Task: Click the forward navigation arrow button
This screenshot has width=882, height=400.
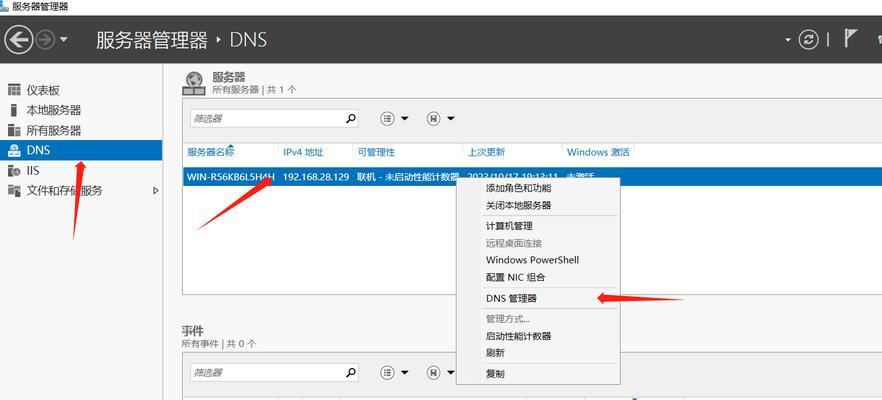Action: coord(46,40)
